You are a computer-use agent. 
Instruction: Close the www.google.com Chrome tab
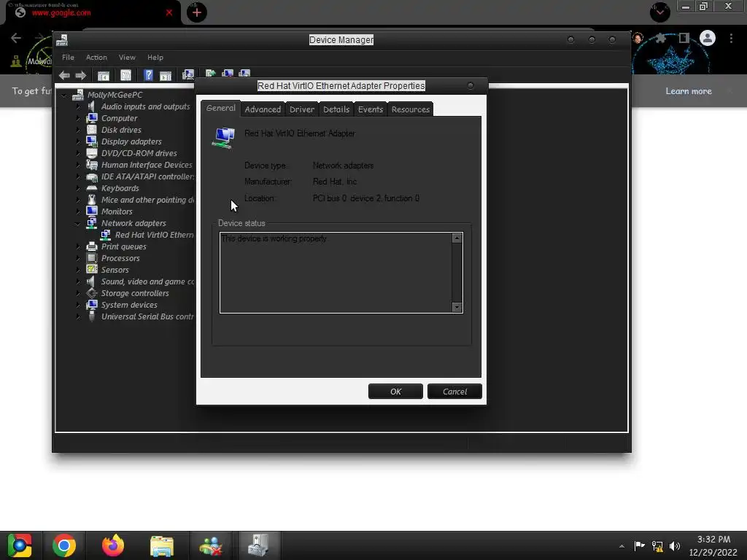(169, 12)
